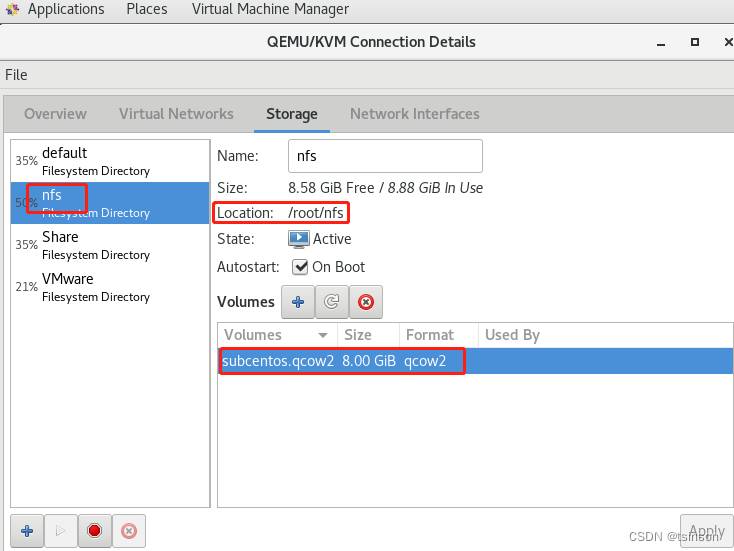
Task: Delete the selected volume
Action: (x=366, y=301)
